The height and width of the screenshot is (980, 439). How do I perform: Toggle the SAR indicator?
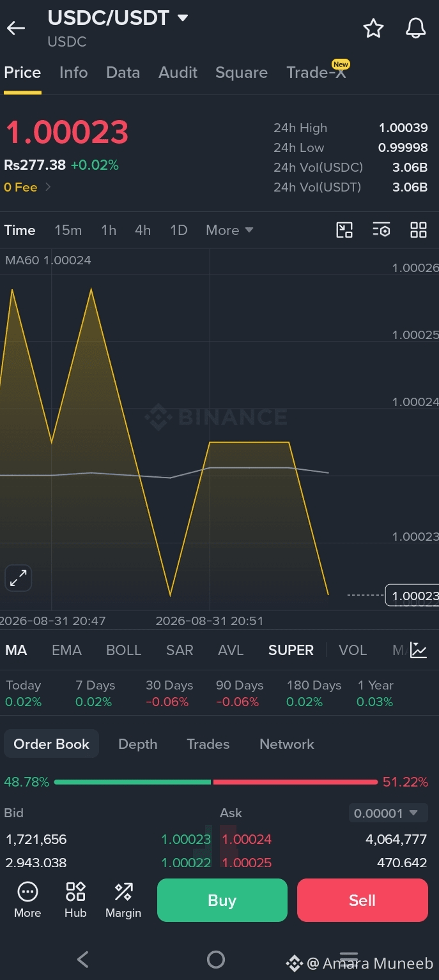point(180,651)
